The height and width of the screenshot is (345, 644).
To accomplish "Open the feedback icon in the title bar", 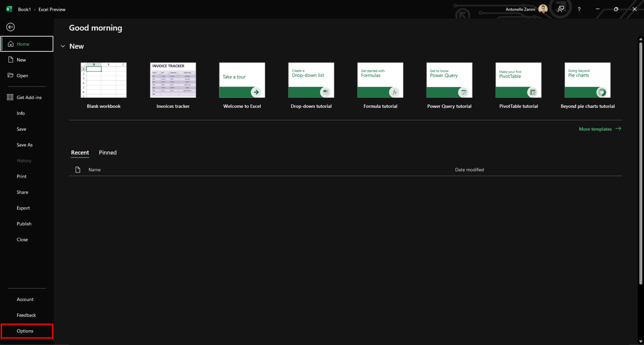I will [x=561, y=9].
